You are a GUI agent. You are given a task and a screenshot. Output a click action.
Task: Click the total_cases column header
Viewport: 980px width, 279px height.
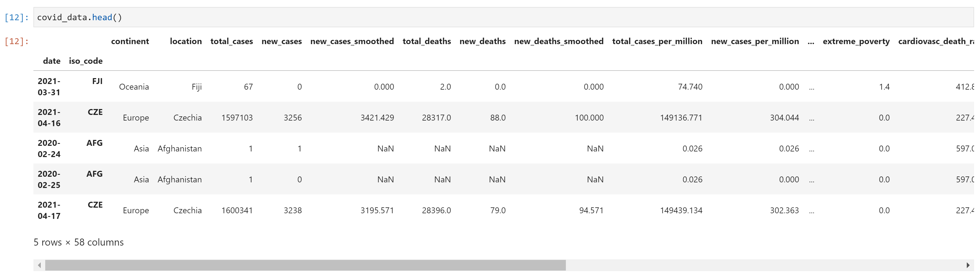pos(231,41)
